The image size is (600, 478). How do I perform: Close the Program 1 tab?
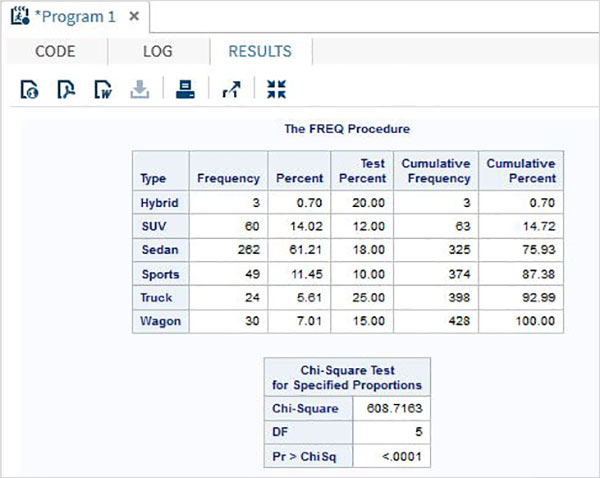tap(135, 17)
